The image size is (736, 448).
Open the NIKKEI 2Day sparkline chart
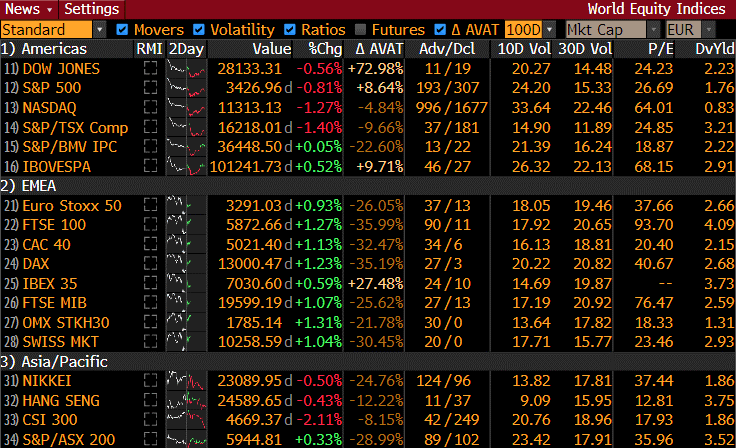(186, 380)
